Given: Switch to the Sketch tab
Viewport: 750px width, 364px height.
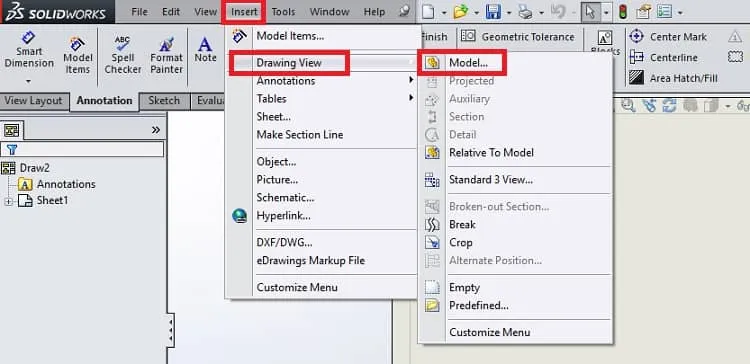Looking at the screenshot, I should pos(164,101).
